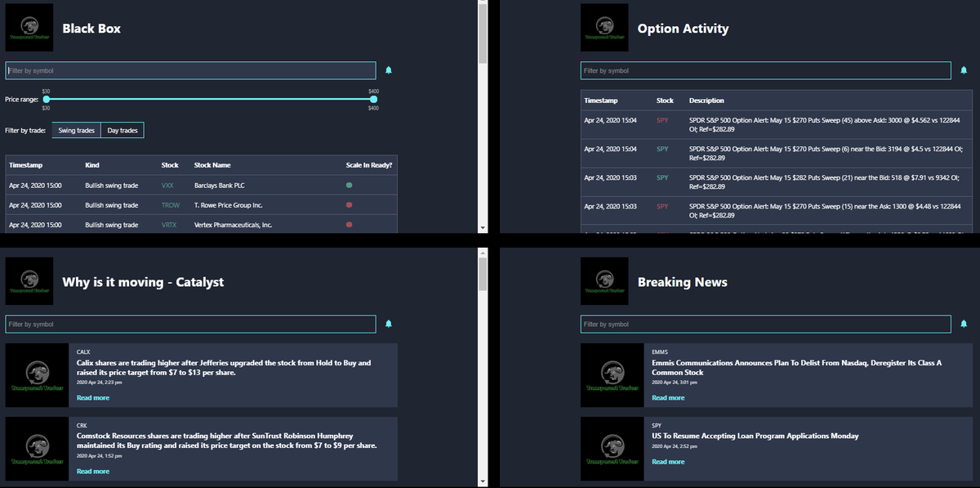
Task: Click the Breaking News panel logo
Action: click(604, 281)
